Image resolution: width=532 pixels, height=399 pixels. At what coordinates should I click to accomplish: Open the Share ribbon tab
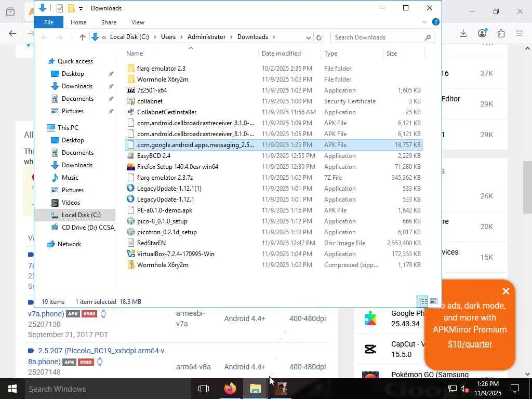109,22
